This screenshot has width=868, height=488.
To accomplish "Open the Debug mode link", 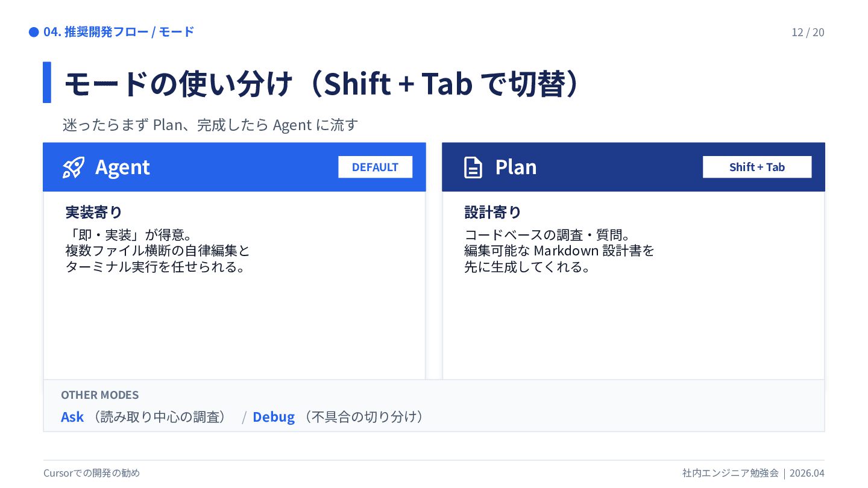I will point(274,417).
